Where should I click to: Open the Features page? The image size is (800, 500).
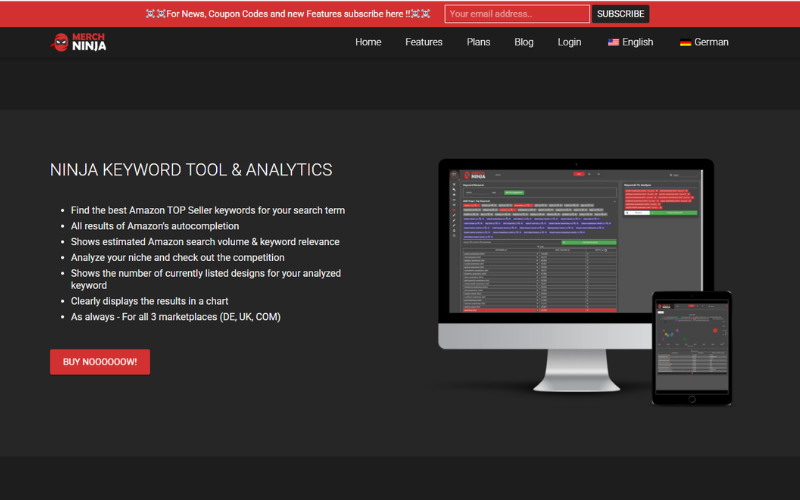[x=423, y=42]
